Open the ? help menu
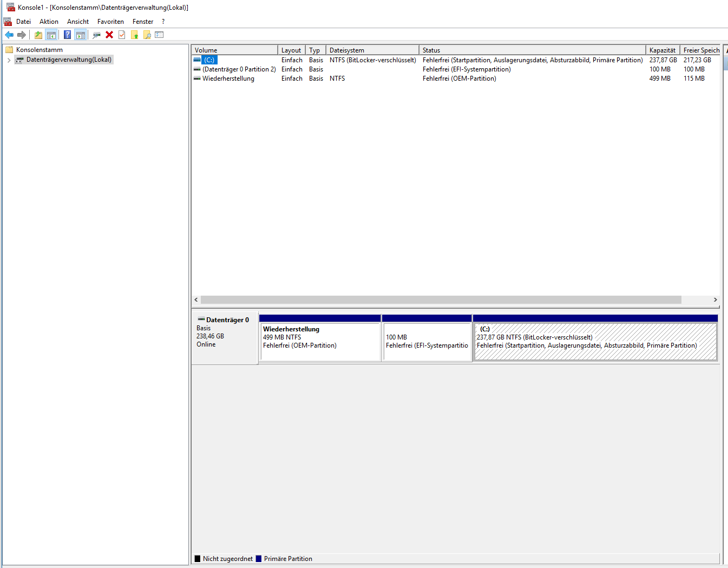 pyautogui.click(x=163, y=22)
